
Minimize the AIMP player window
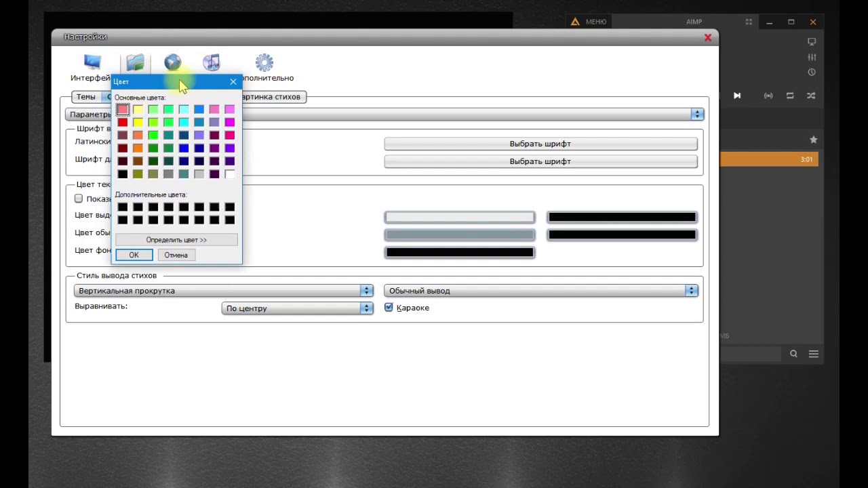click(x=770, y=22)
